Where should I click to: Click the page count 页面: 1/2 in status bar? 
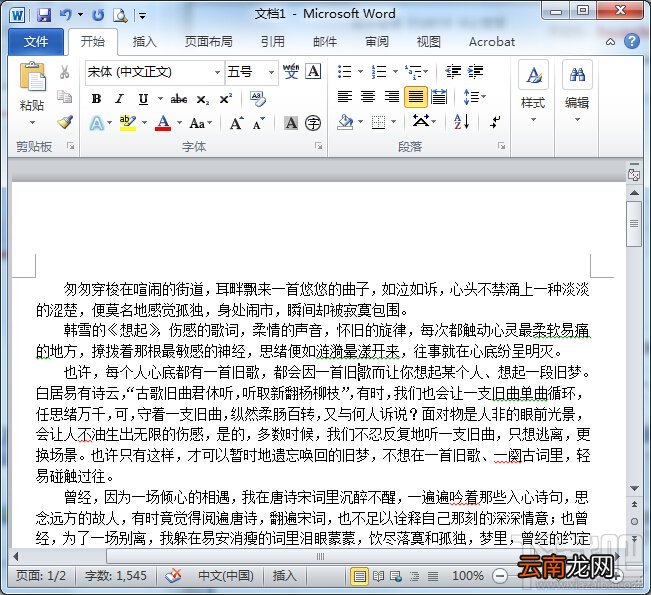41,575
